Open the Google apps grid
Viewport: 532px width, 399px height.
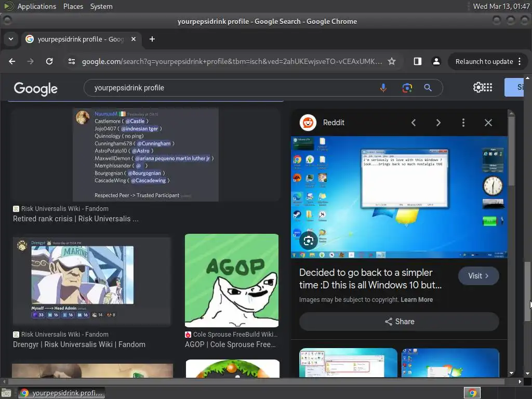click(x=487, y=87)
